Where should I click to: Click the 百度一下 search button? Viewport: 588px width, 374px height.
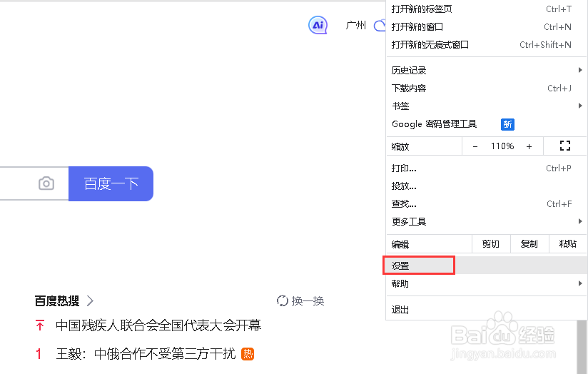point(111,183)
